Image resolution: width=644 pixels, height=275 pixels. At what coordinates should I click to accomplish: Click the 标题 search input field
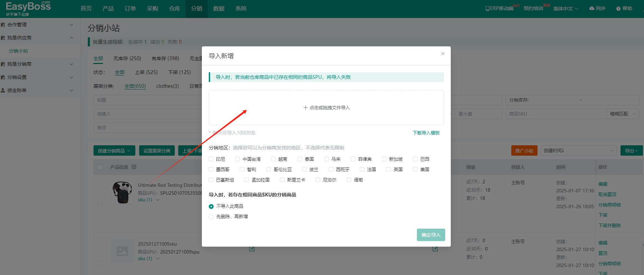pos(148,100)
